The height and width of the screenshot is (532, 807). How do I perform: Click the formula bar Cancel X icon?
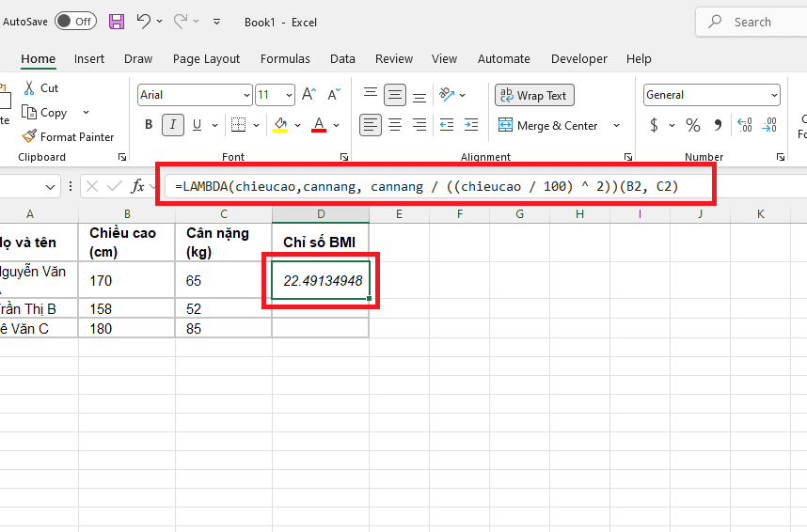(92, 186)
